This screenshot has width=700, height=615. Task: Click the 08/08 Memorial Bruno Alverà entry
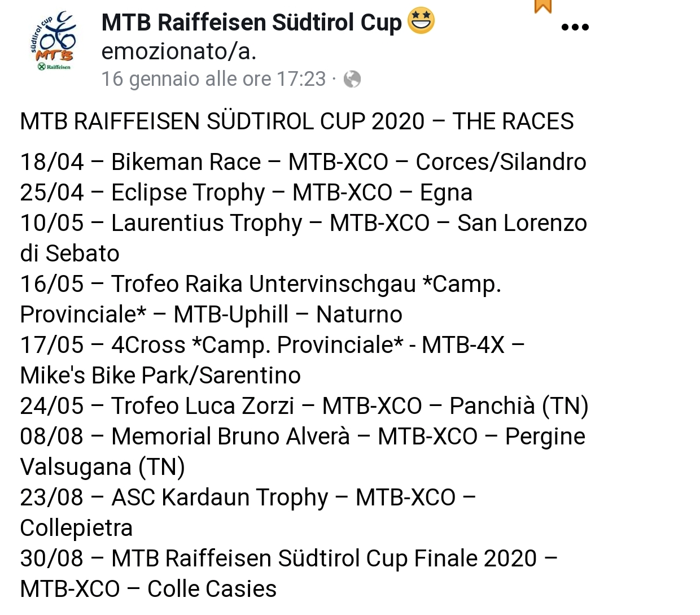coord(303,452)
